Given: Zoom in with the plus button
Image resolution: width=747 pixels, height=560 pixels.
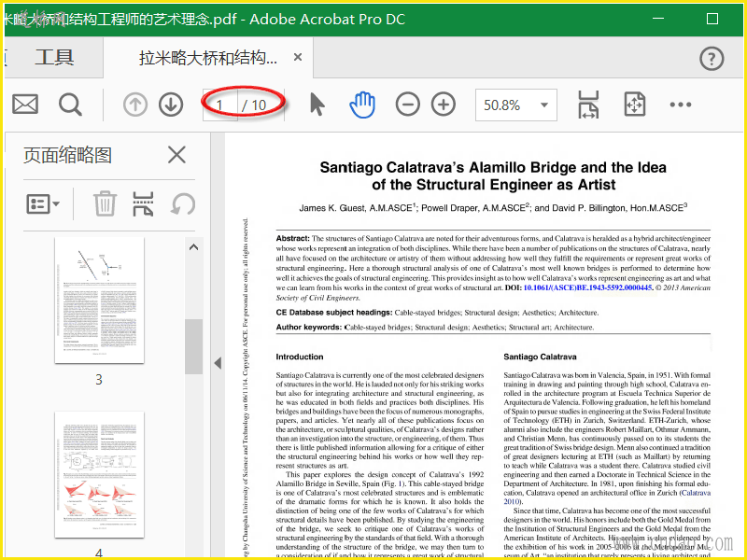Looking at the screenshot, I should pyautogui.click(x=444, y=105).
